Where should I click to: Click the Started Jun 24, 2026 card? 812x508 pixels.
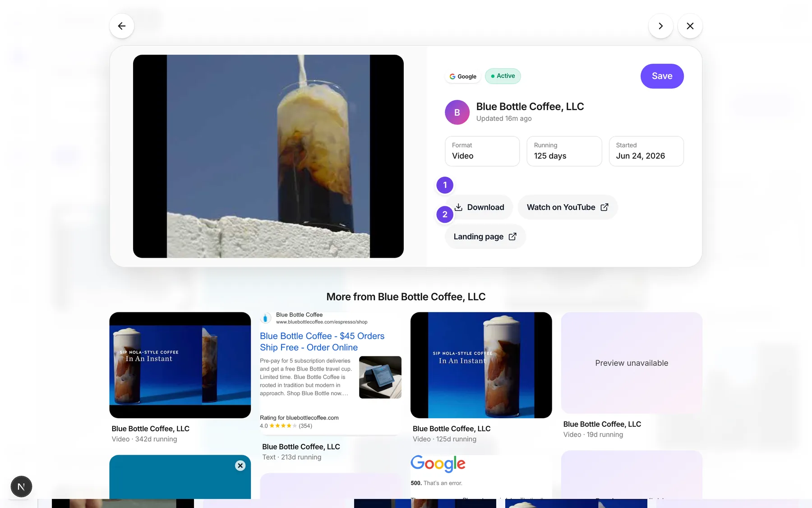tap(646, 151)
